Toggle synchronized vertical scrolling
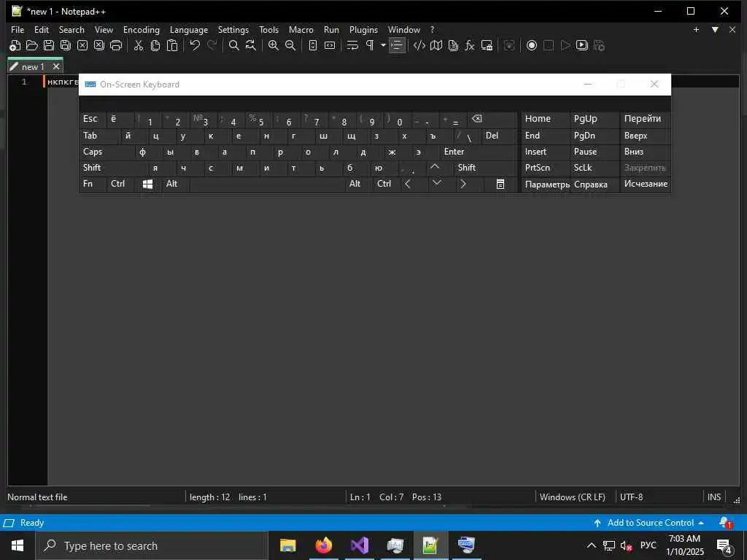 tap(313, 46)
